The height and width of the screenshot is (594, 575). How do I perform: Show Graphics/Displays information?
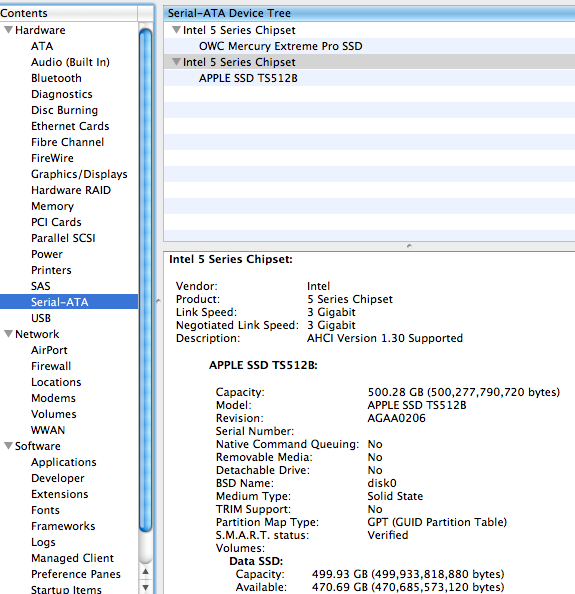point(79,174)
